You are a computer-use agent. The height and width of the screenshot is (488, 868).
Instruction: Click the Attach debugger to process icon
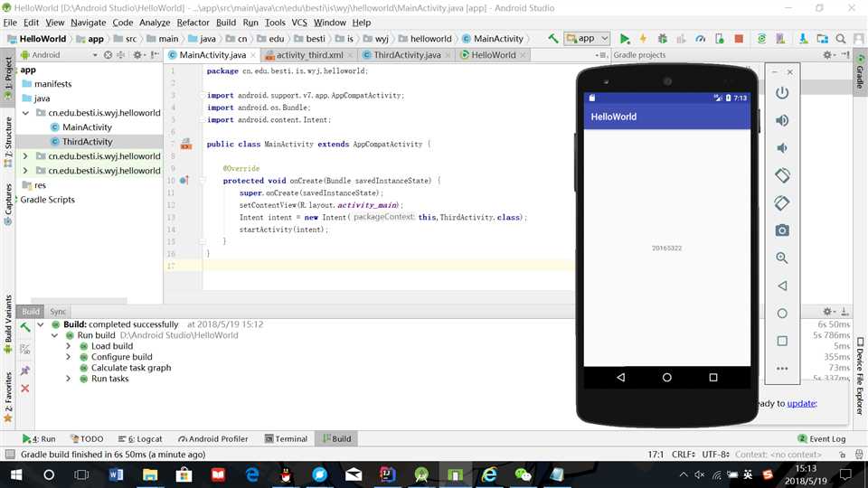719,39
